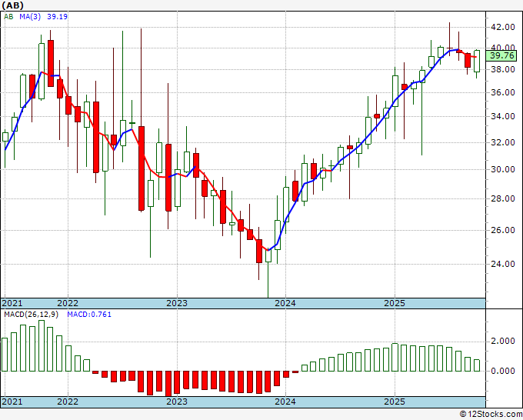Click 2021 on the MACD panel time axis
The width and height of the screenshot is (523, 420).
(12, 402)
